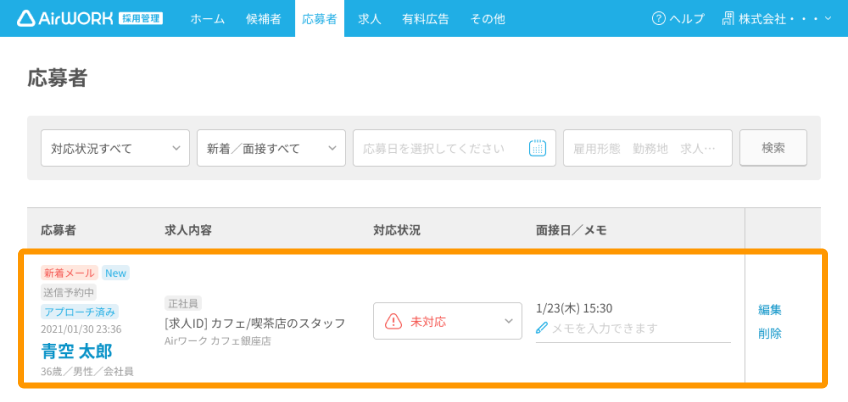Click the カフェ/喫茶店のスタッフ job title

[x=278, y=324]
